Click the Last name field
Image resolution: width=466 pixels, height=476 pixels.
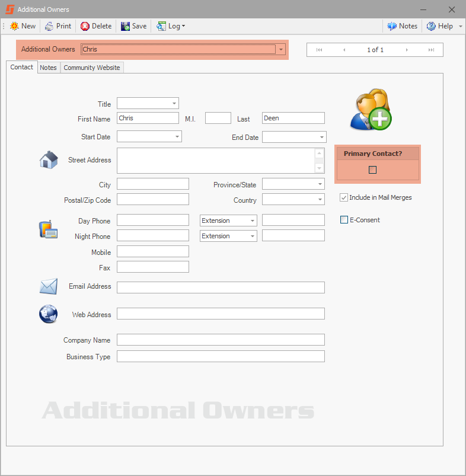pos(293,118)
